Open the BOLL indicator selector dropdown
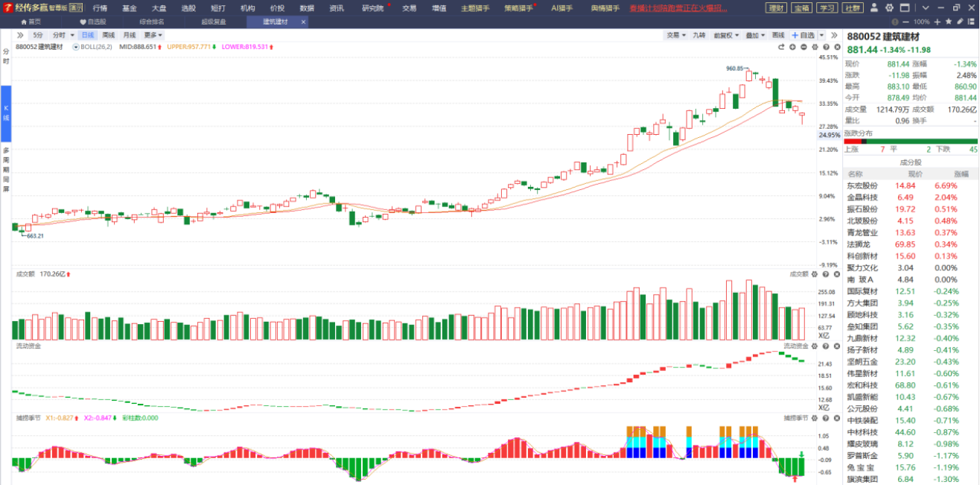 click(x=93, y=47)
